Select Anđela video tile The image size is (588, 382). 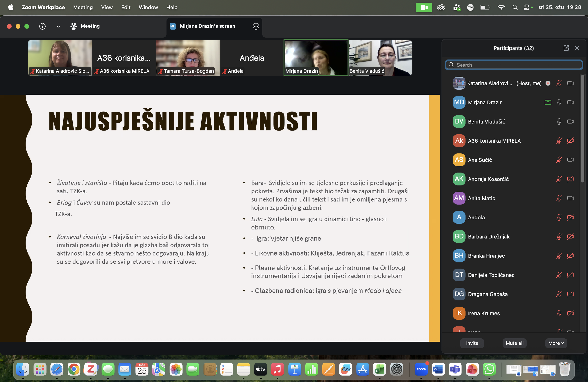click(252, 58)
